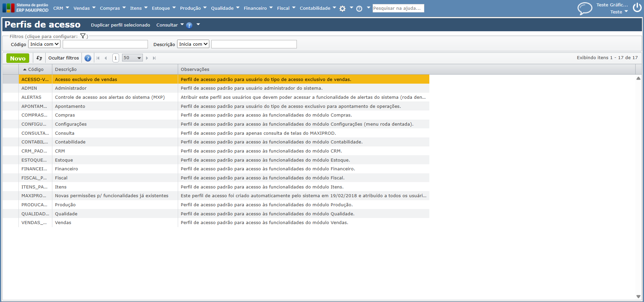Open the page size 50 dropdown
644x302 pixels.
tap(132, 58)
